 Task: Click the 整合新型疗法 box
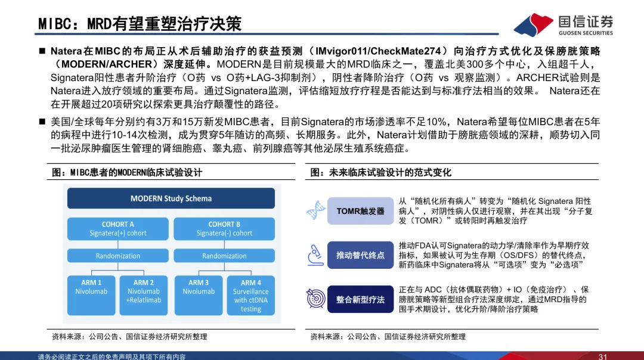click(360, 299)
